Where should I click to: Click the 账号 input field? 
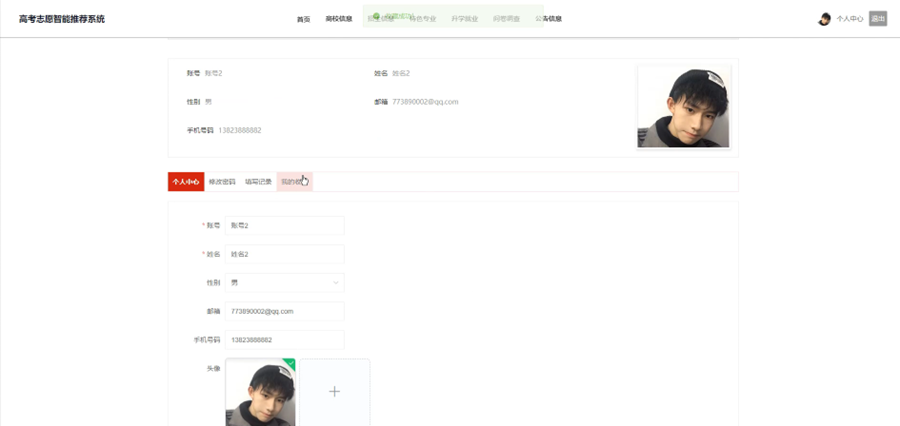(x=285, y=226)
